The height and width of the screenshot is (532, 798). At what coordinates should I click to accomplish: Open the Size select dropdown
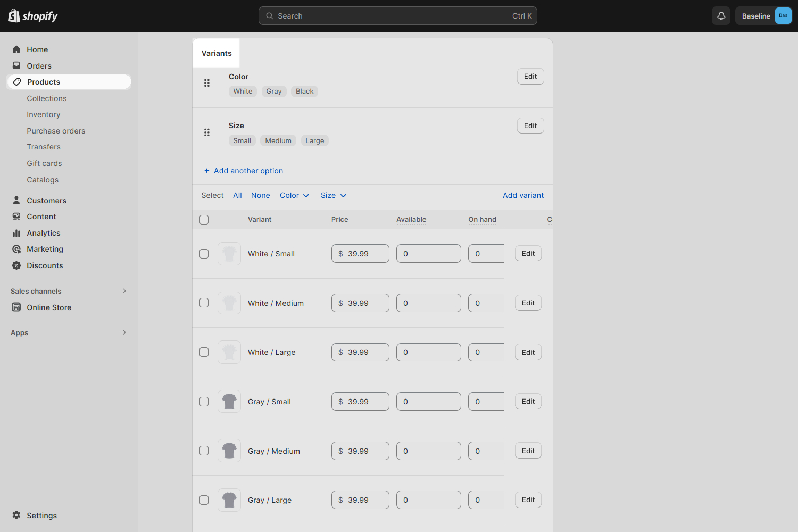(332, 195)
